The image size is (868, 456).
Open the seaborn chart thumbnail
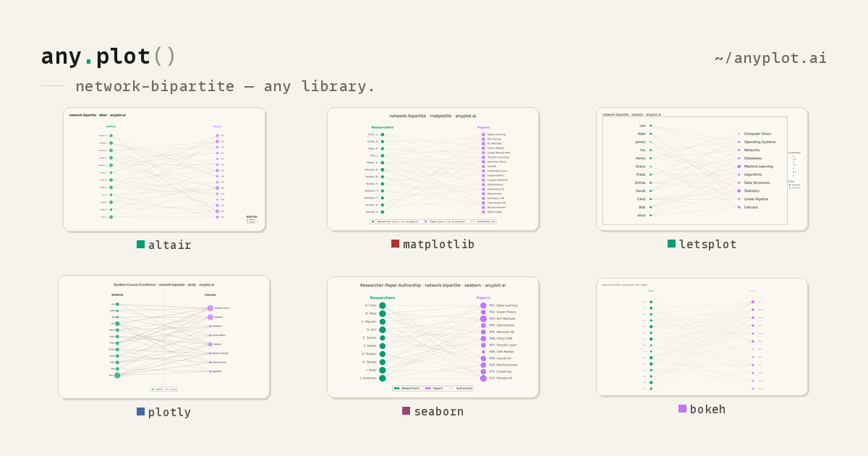tap(433, 337)
